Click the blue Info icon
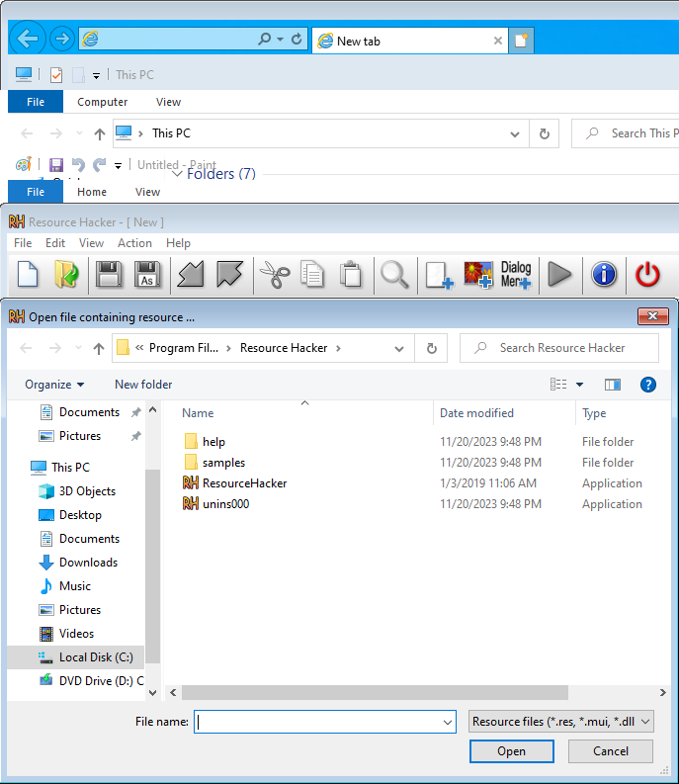This screenshot has width=679, height=784. point(604,275)
